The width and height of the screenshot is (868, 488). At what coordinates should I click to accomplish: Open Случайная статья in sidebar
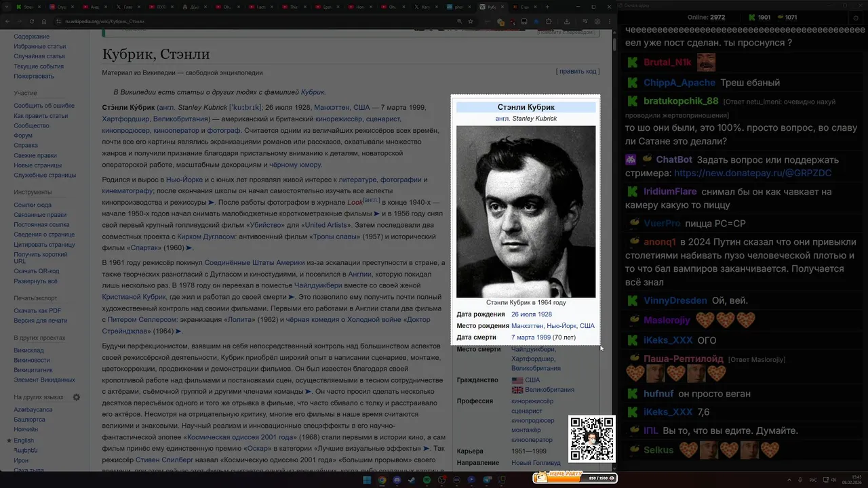[39, 56]
